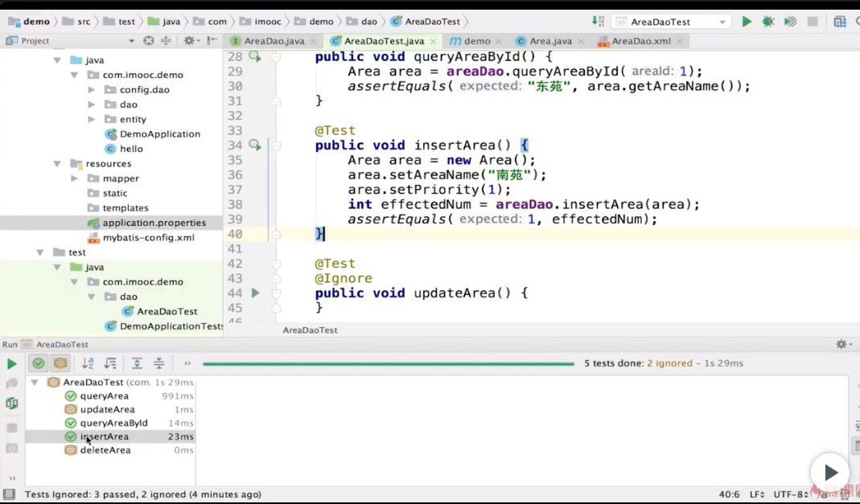This screenshot has width=860, height=504.
Task: Click the stop button in the top toolbar
Action: click(x=813, y=22)
